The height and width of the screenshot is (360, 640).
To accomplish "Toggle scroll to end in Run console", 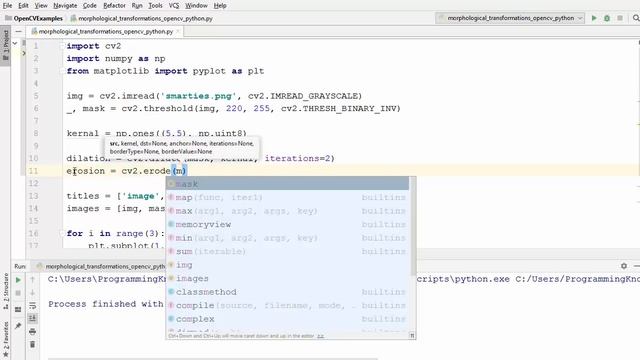I will click(33, 318).
